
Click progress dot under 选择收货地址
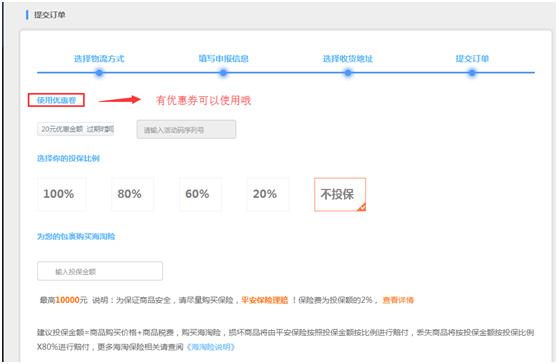[x=348, y=73]
